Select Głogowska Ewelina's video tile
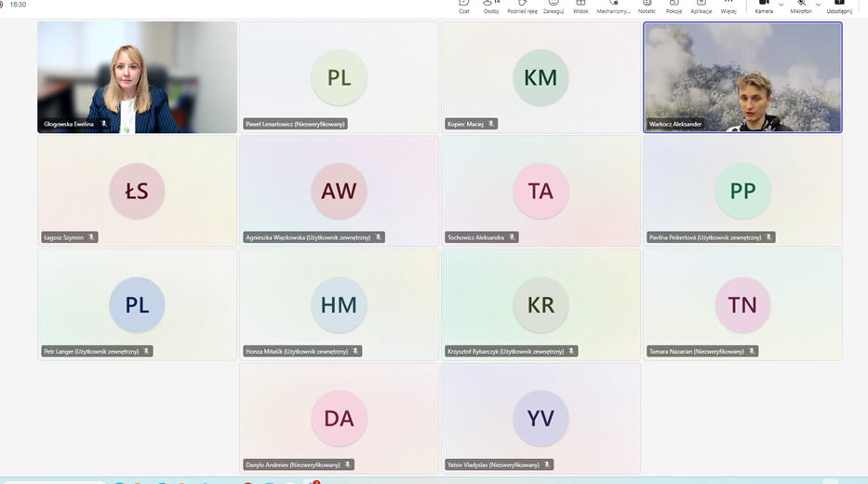 (x=137, y=77)
